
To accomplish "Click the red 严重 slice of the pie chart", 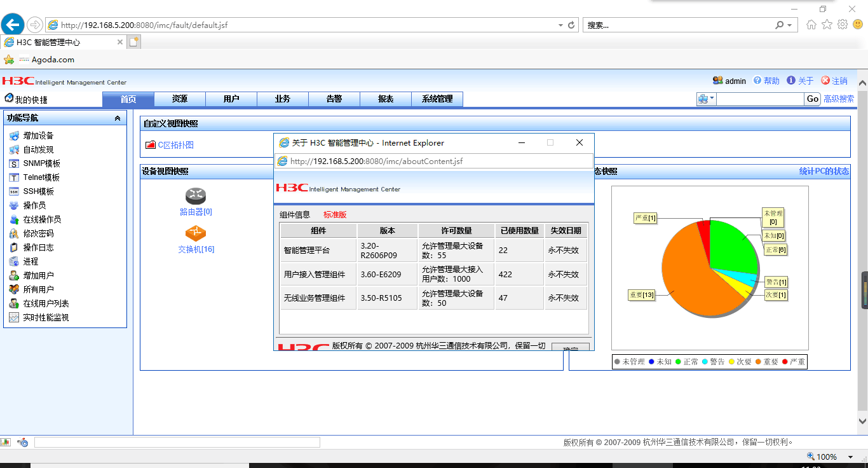I will [704, 234].
